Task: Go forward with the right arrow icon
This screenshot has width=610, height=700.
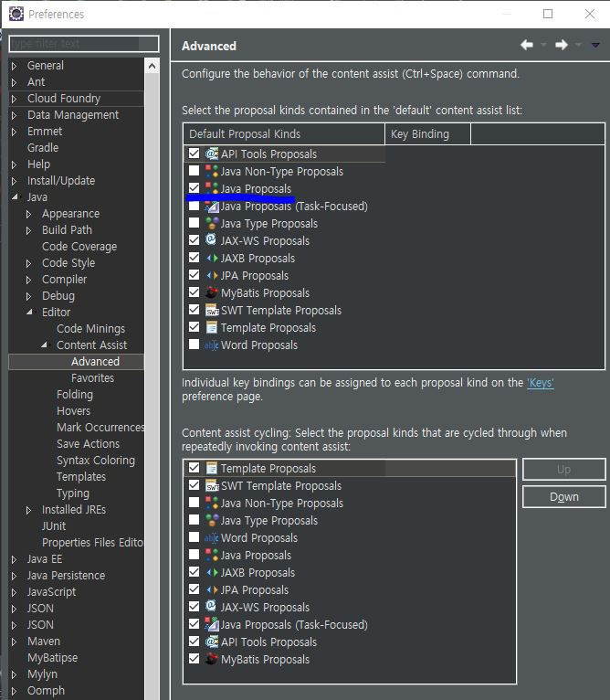Action: coord(562,45)
